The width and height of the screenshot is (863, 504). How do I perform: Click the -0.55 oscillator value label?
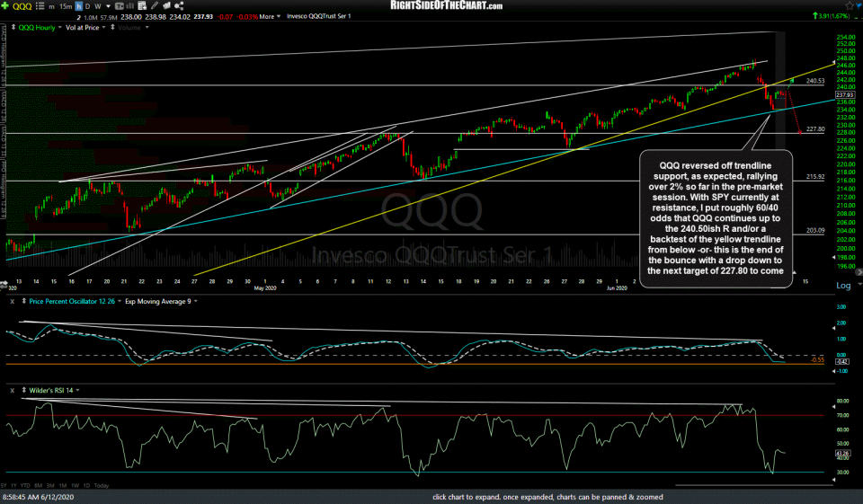[817, 360]
